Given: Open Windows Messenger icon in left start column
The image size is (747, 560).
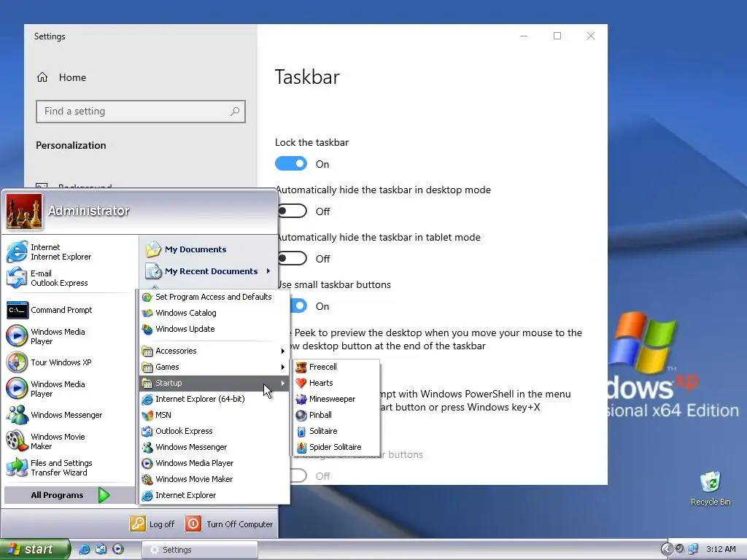Looking at the screenshot, I should pos(18,415).
